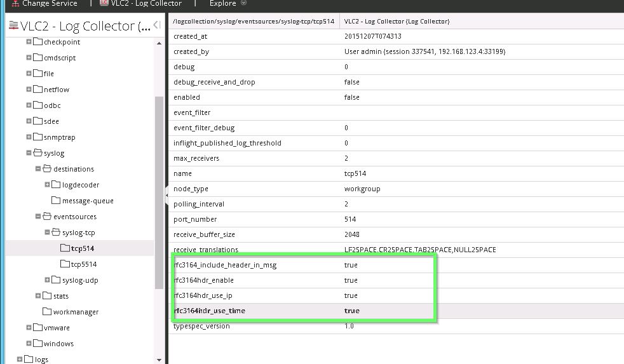Collapse the syslog-tcp folder

pos(47,233)
